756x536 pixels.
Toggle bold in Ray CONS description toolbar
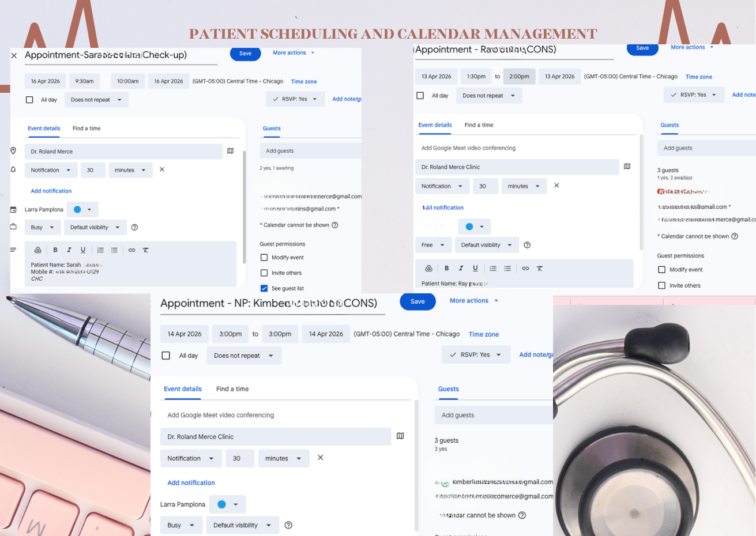click(446, 269)
